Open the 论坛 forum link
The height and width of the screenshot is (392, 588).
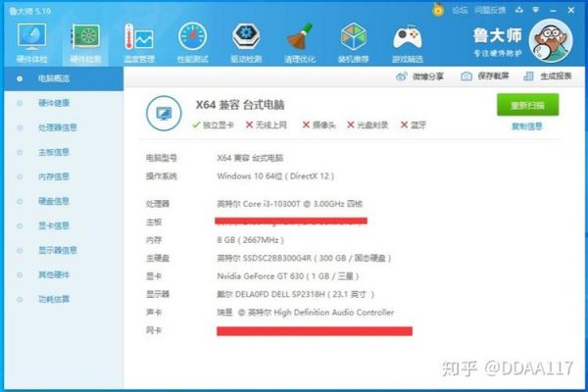(460, 10)
